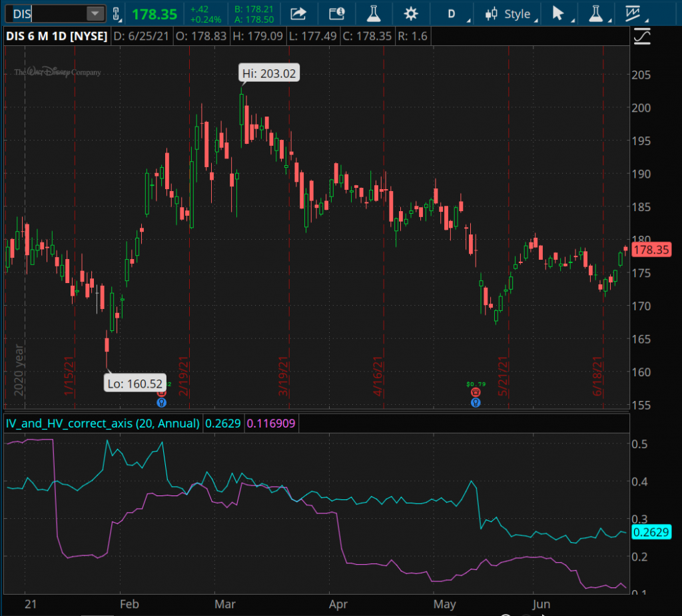Click the H: 179.09 high value
Viewport: 682px width, 616px height.
point(258,36)
